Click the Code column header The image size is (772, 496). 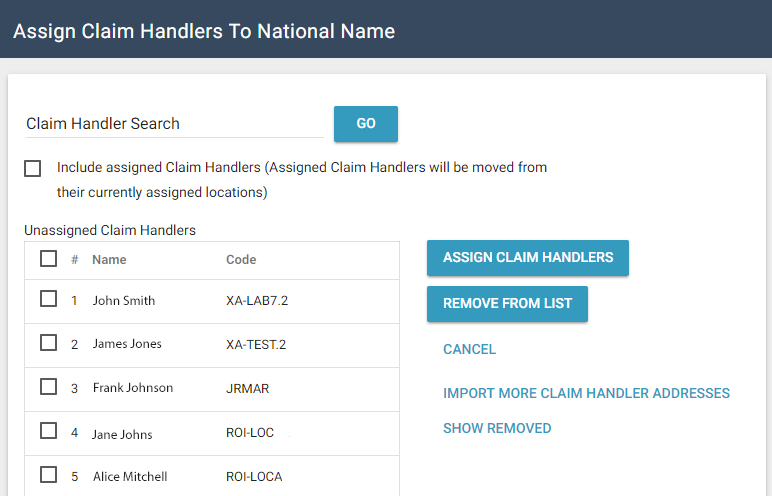[x=241, y=260]
